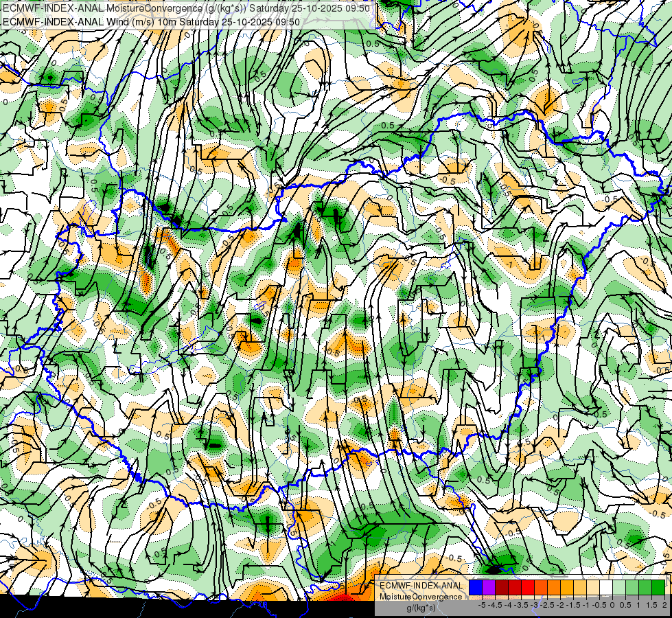
Task: Click the purple legend color swatch
Action: tap(489, 587)
